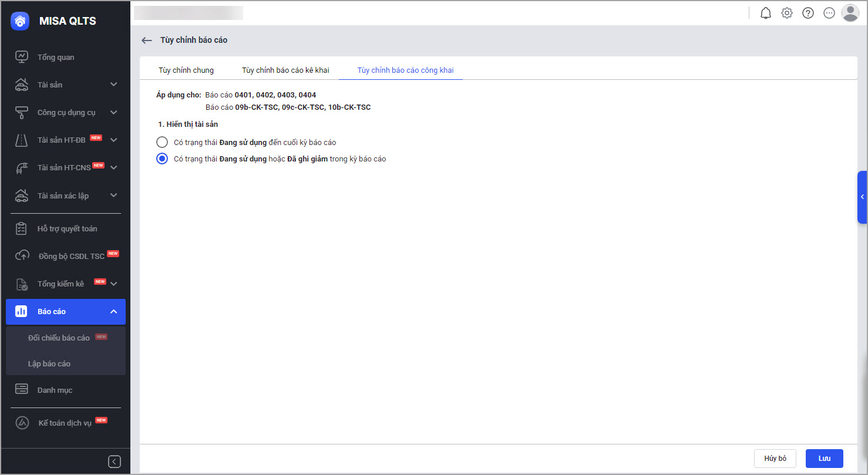868x475 pixels.
Task: Open the user avatar profile menu
Action: pyautogui.click(x=850, y=13)
